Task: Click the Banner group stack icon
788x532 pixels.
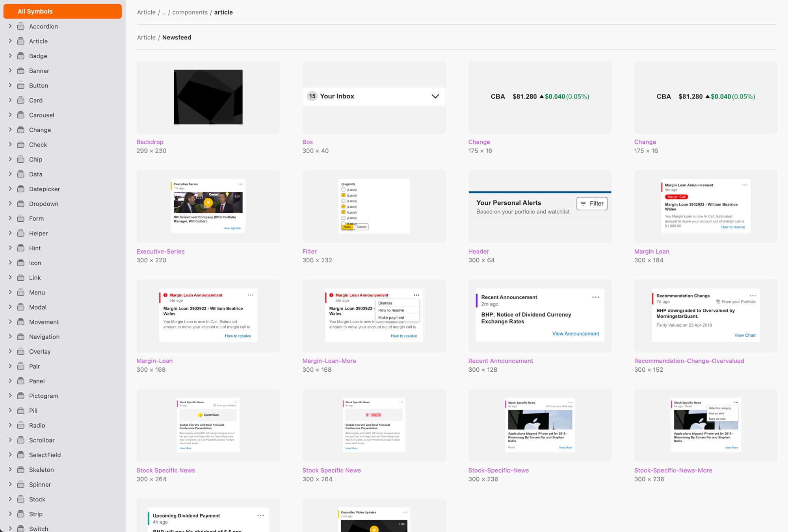Action: tap(20, 70)
